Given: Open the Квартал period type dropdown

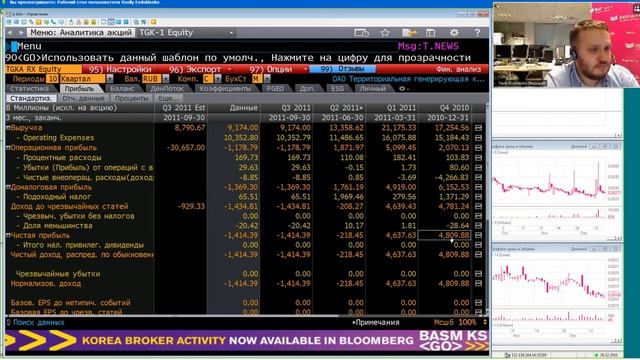Looking at the screenshot, I should pos(110,79).
